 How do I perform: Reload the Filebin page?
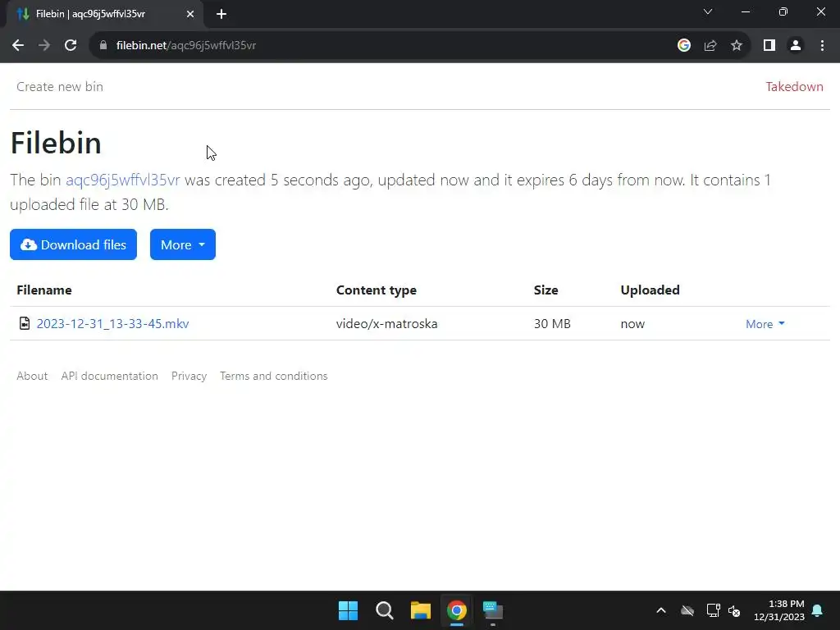[71, 46]
